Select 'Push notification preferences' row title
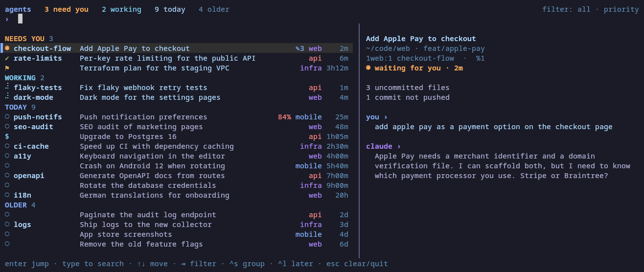 click(143, 117)
